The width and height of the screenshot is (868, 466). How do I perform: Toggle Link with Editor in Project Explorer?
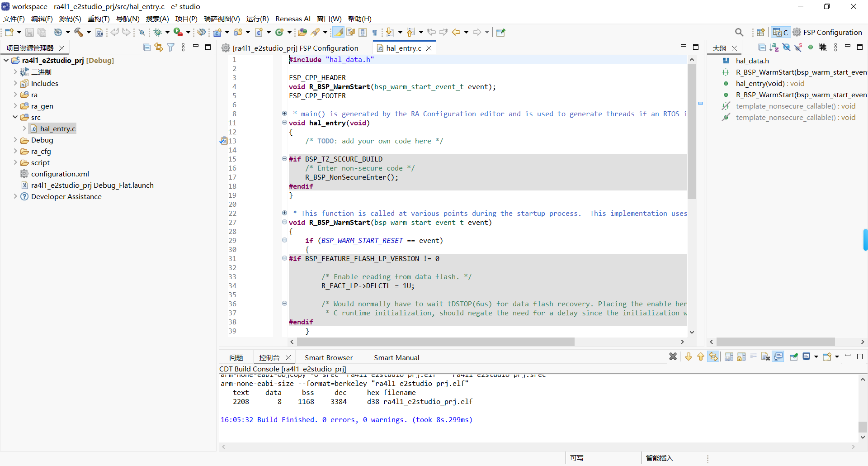[159, 48]
